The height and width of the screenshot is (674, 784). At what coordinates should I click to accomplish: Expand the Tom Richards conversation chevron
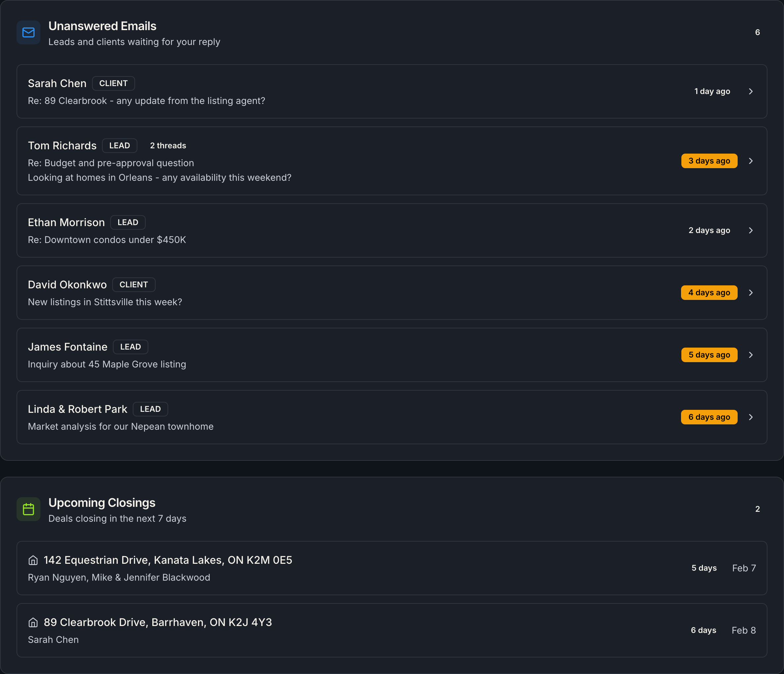[x=751, y=161]
